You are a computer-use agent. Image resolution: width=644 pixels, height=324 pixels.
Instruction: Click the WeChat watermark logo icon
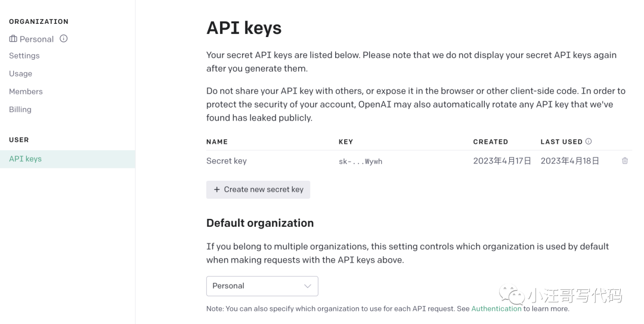(x=512, y=295)
